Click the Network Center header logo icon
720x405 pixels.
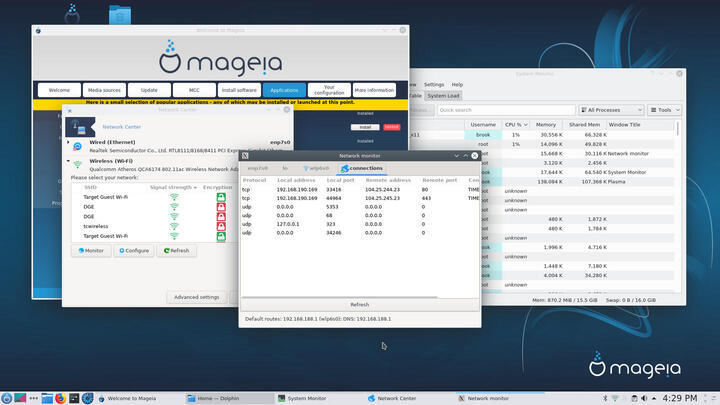coord(80,127)
